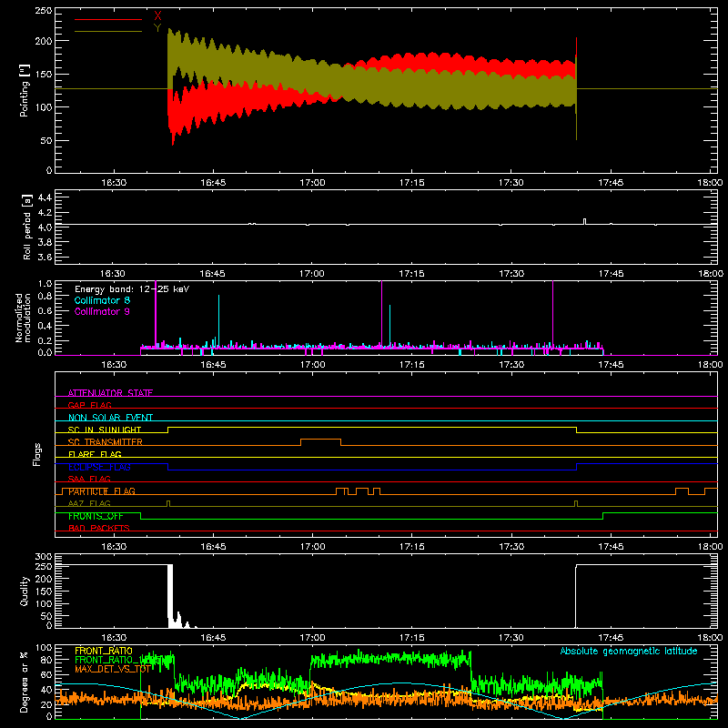The height and width of the screenshot is (728, 728).
Task: Click the SAA_FLAG label
Action: pos(89,479)
